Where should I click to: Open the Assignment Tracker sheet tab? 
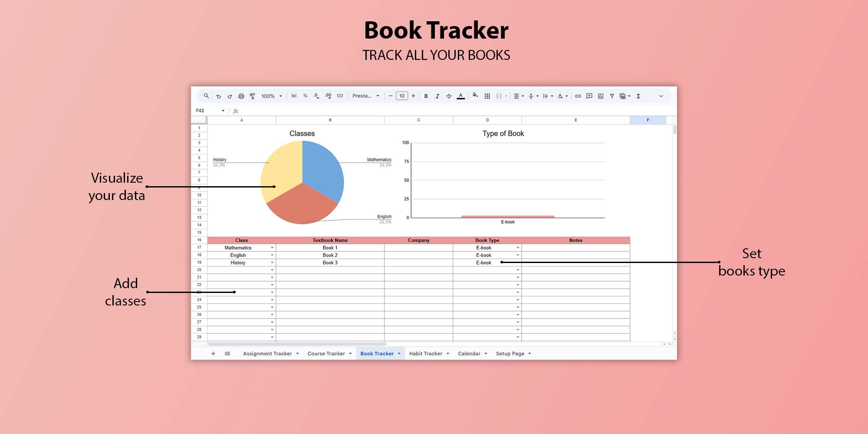(x=267, y=354)
